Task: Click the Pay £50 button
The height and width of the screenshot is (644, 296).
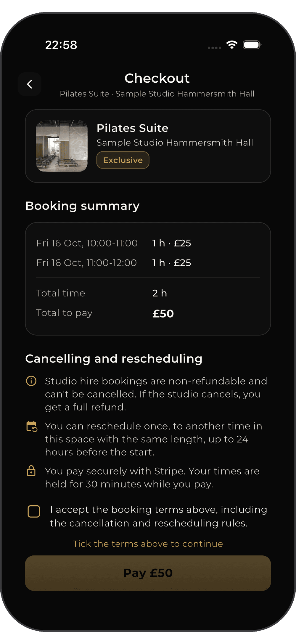Action: (x=148, y=573)
